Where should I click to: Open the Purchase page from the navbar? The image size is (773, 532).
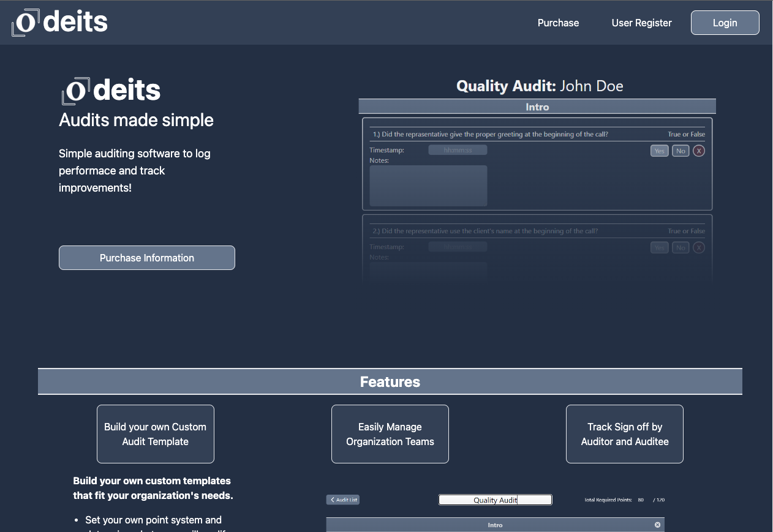pos(558,23)
